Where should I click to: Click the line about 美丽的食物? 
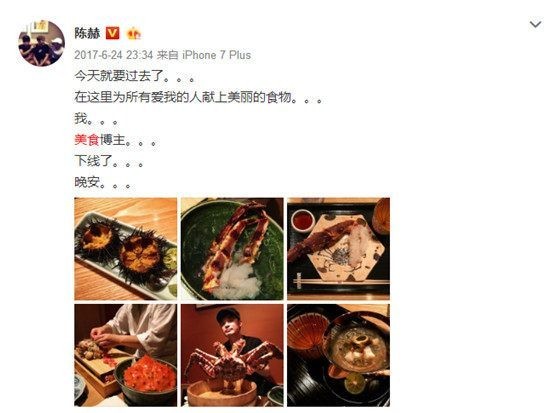click(x=199, y=97)
